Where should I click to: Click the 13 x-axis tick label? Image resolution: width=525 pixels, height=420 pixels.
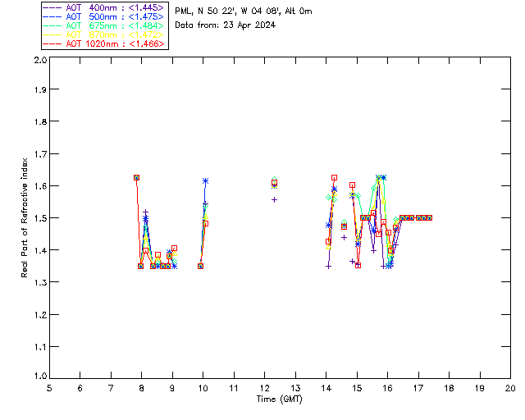tap(295, 388)
